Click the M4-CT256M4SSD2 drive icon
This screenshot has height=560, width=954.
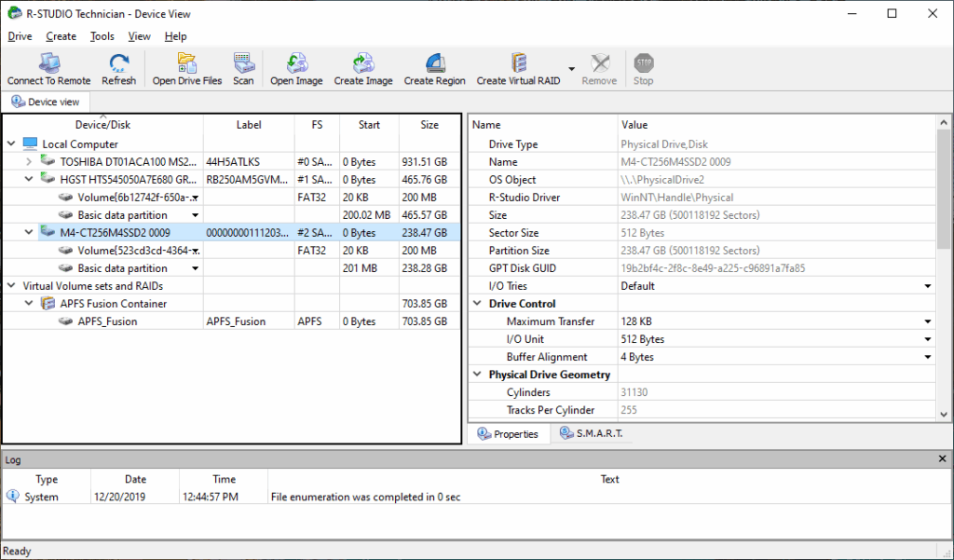tap(48, 232)
